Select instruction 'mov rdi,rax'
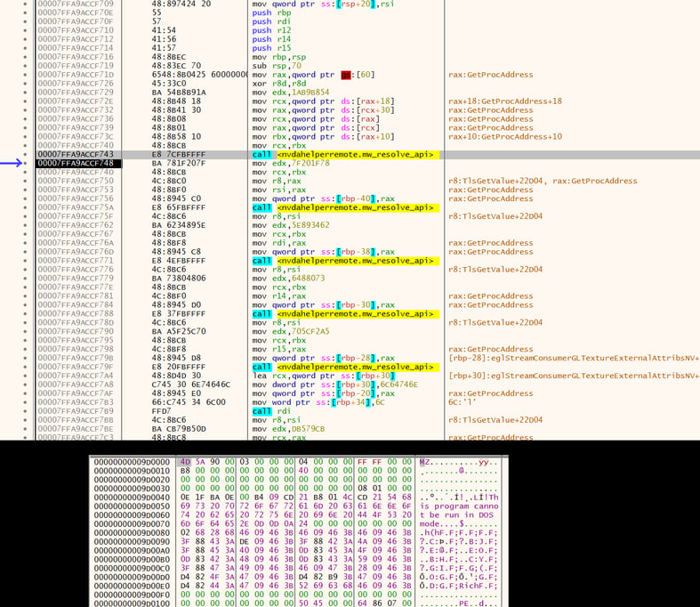This screenshot has height=607, width=700. click(279, 243)
